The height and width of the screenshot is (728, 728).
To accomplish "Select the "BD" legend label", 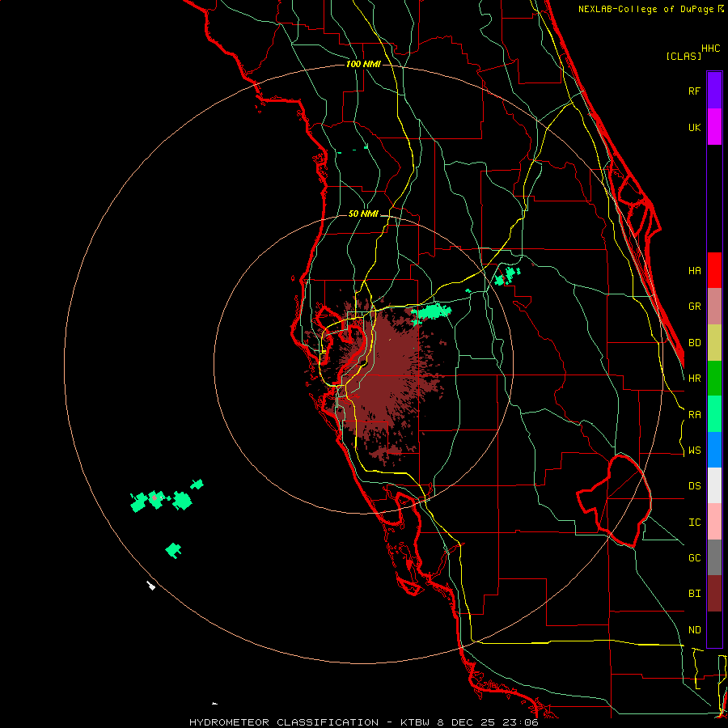I will (x=694, y=343).
